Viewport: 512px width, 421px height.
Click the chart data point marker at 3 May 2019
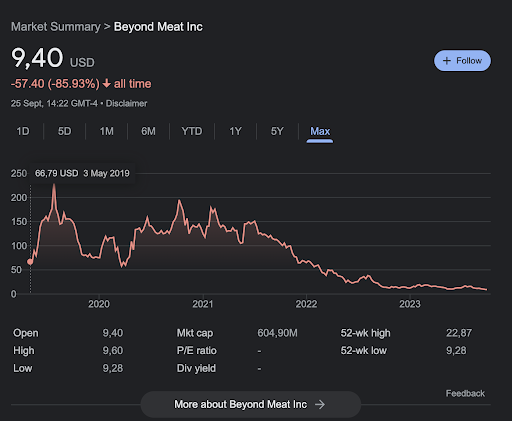(x=30, y=262)
